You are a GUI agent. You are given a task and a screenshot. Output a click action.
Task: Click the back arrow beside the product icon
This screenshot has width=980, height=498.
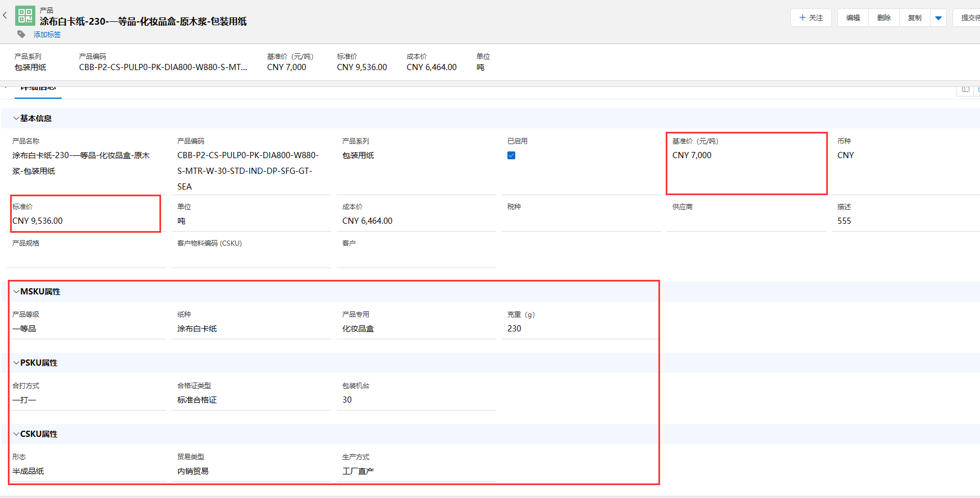coord(5,16)
